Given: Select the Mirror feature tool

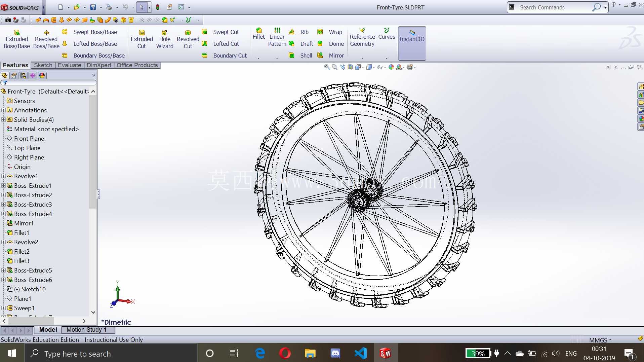Looking at the screenshot, I should click(x=331, y=56).
